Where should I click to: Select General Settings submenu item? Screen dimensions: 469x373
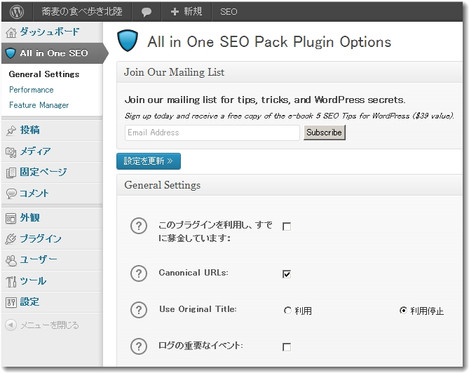click(44, 74)
